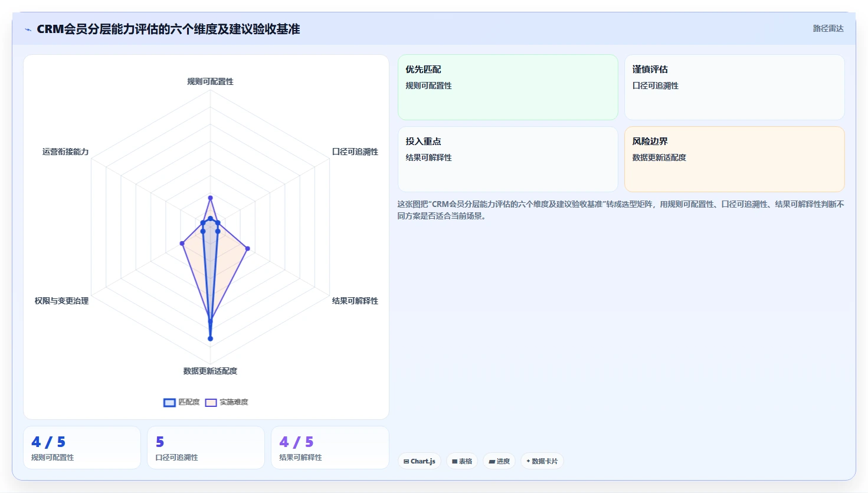
Task: Open the 谨慎评估 card
Action: (x=735, y=87)
